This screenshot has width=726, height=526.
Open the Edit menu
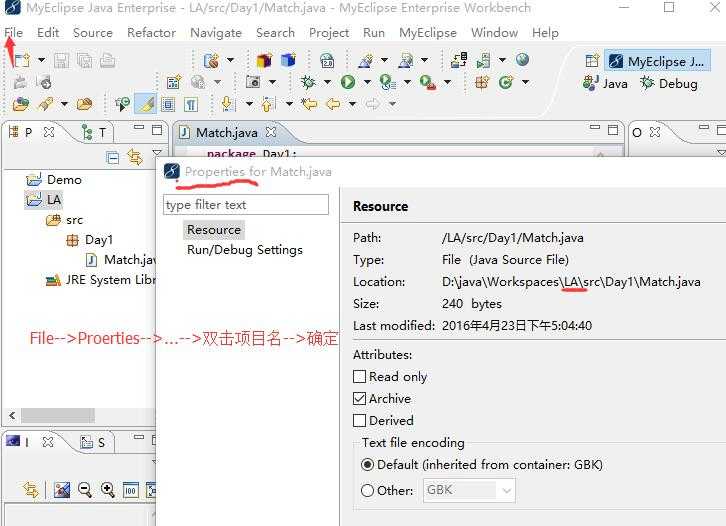[48, 33]
